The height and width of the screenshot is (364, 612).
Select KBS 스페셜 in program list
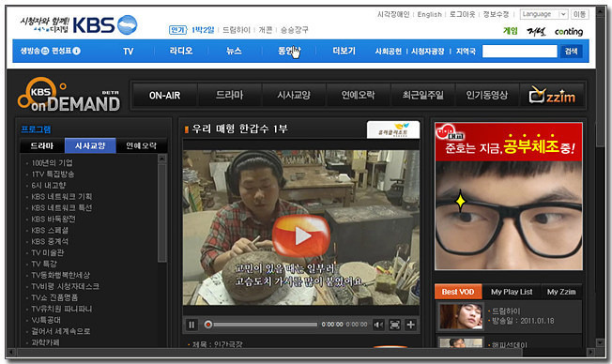point(50,230)
